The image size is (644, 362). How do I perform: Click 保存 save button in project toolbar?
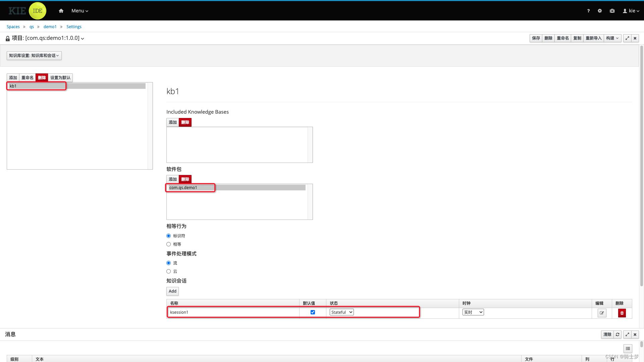click(536, 38)
